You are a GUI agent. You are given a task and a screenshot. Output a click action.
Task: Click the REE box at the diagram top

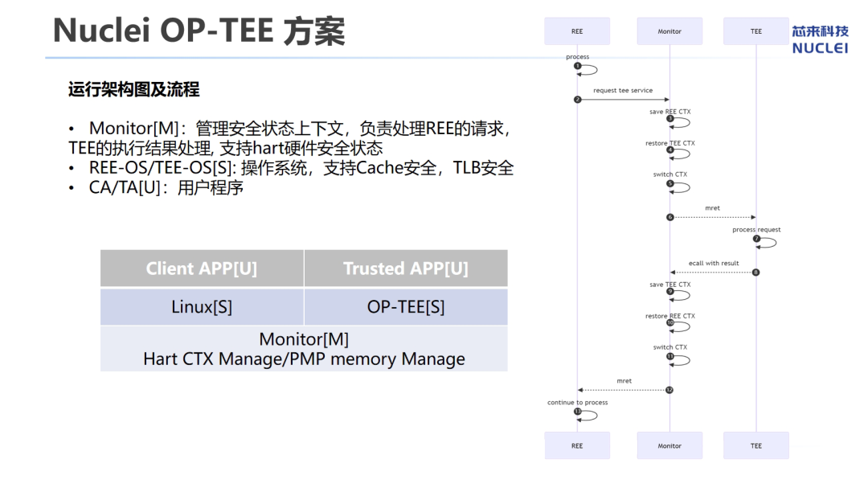(x=577, y=31)
